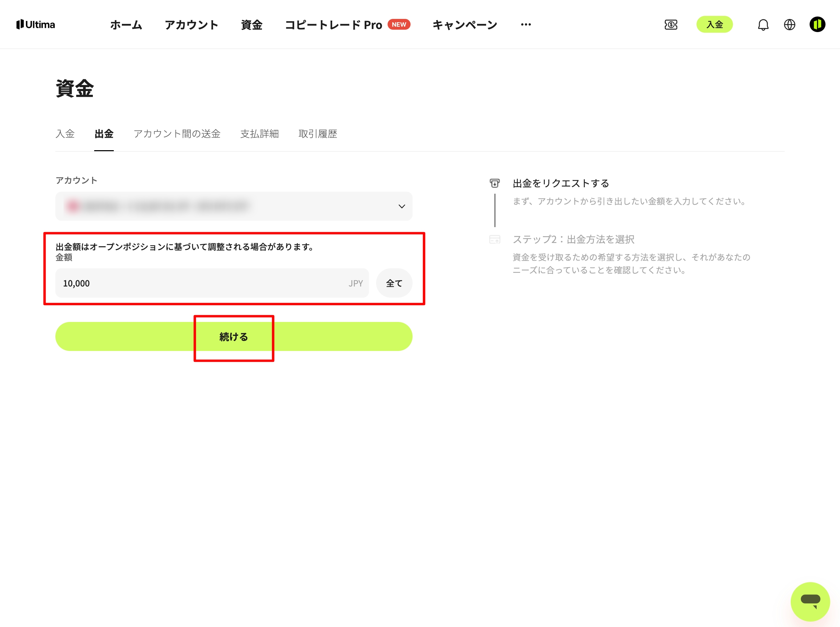Select the 出金 tab
Viewport: 840px width, 627px height.
point(104,134)
